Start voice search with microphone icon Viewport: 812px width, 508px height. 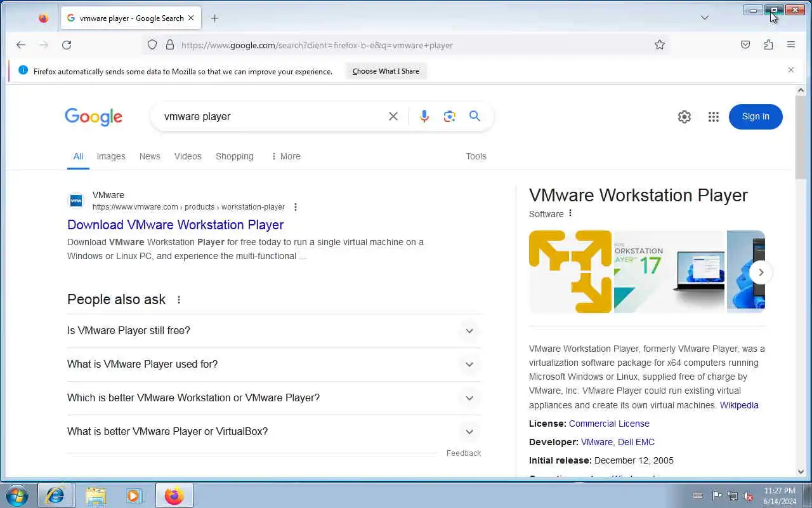[x=424, y=116]
